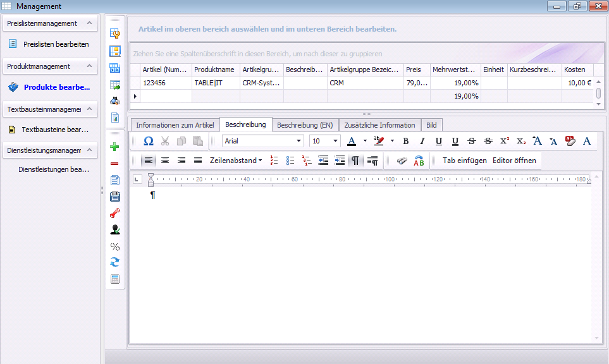
Task: Open the Zusätzliche Information tab
Action: [379, 125]
